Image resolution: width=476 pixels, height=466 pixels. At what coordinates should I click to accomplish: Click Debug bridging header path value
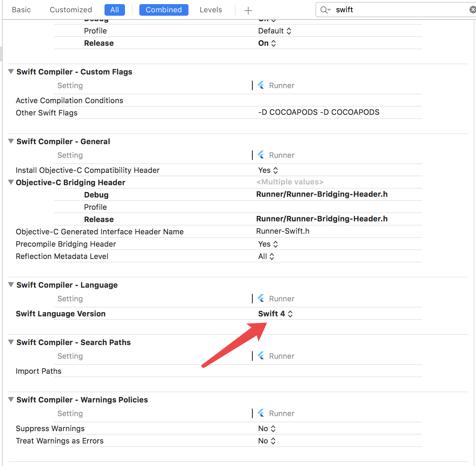coord(322,194)
